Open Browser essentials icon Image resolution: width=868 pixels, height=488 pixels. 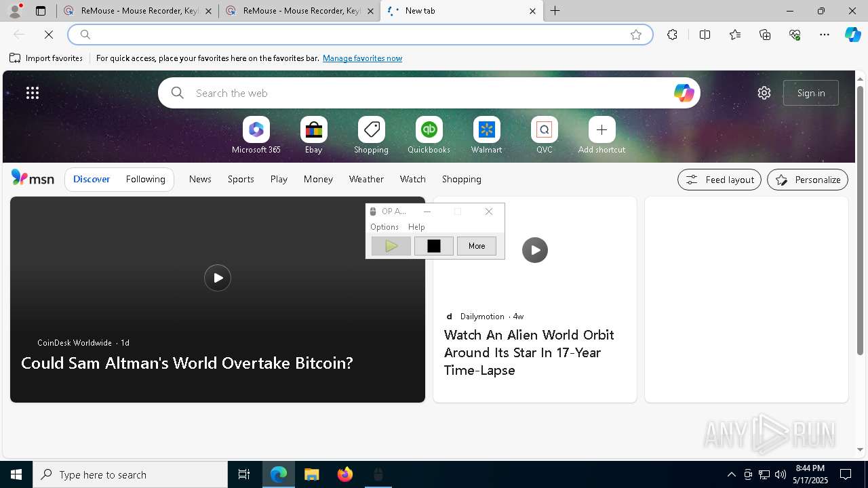coord(795,35)
